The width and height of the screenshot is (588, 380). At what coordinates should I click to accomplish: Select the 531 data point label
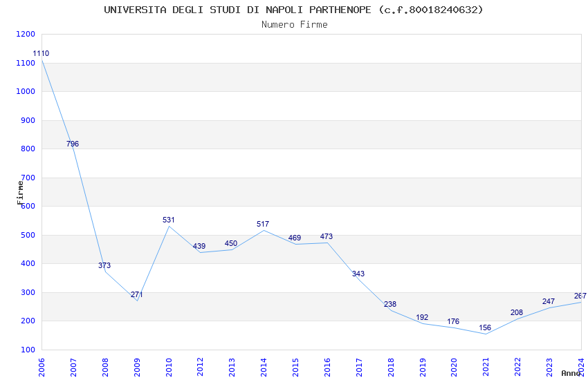click(168, 220)
